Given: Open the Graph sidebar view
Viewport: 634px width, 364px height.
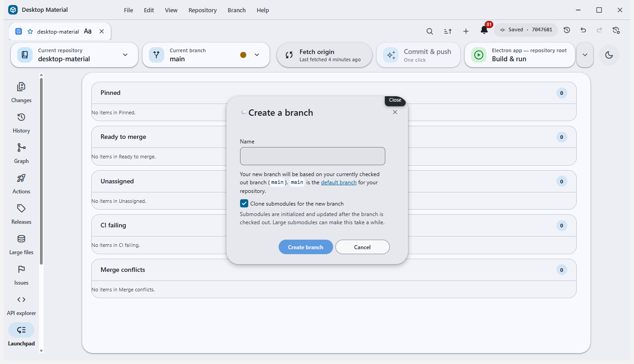Looking at the screenshot, I should pos(21,153).
